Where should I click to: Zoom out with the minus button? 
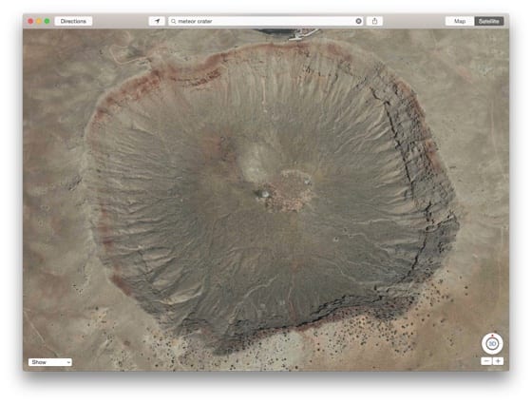coord(486,361)
